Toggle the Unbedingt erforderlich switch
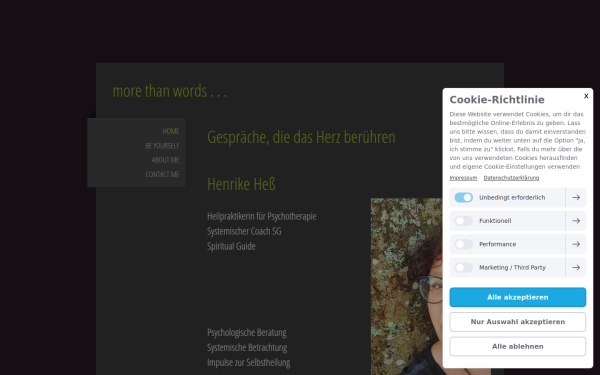Screen dimensions: 600x375 463,197
